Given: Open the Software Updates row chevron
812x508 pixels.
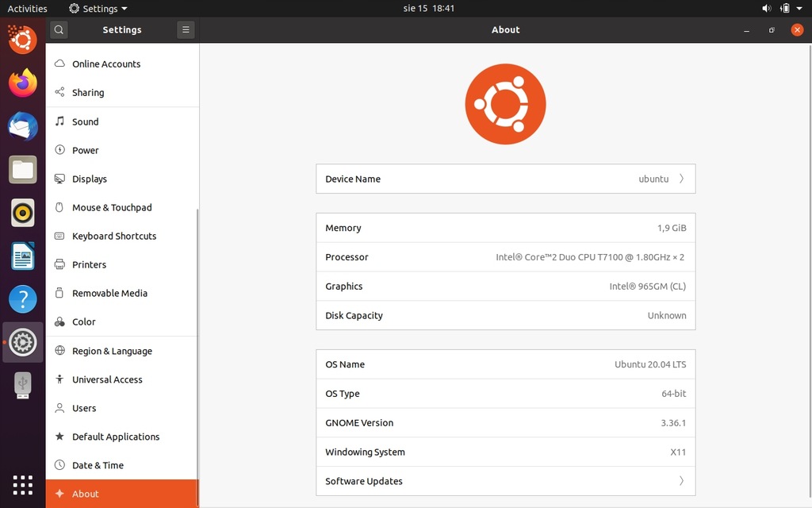Looking at the screenshot, I should pos(681,481).
